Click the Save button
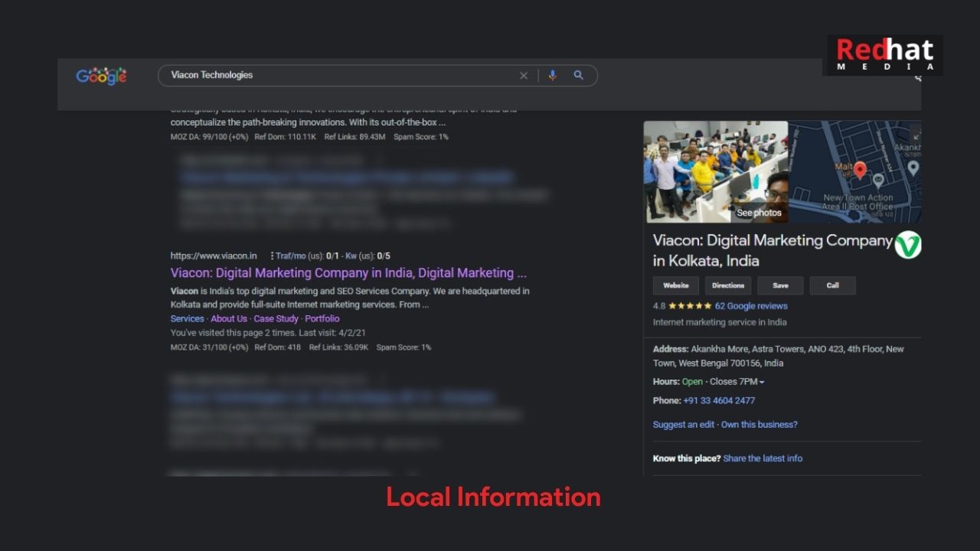980x551 pixels. click(780, 285)
